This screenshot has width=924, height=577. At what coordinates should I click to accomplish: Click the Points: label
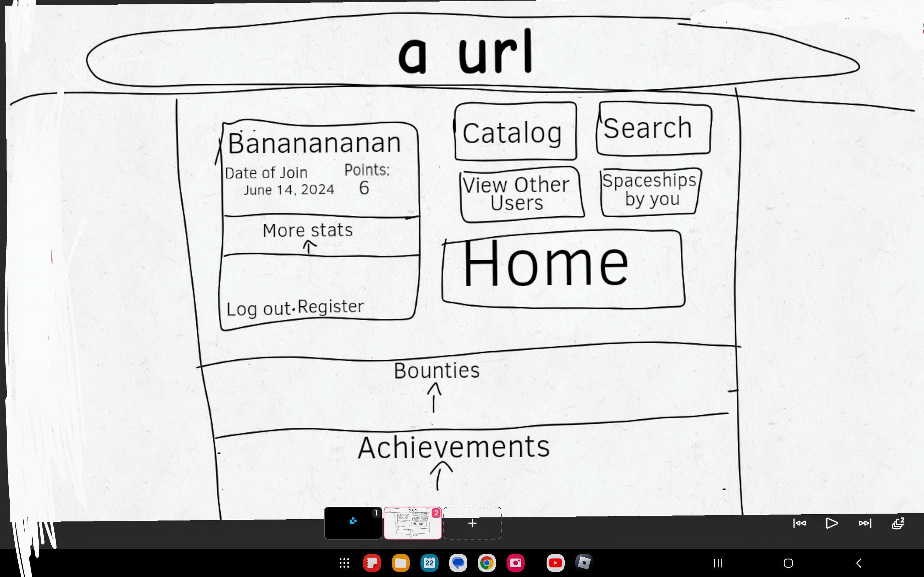click(367, 170)
